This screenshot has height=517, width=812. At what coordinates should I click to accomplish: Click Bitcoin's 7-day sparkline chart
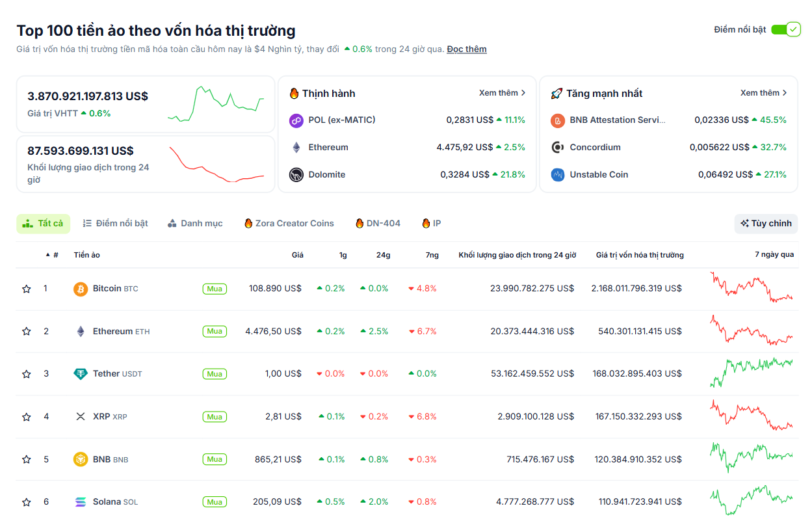[x=751, y=288]
